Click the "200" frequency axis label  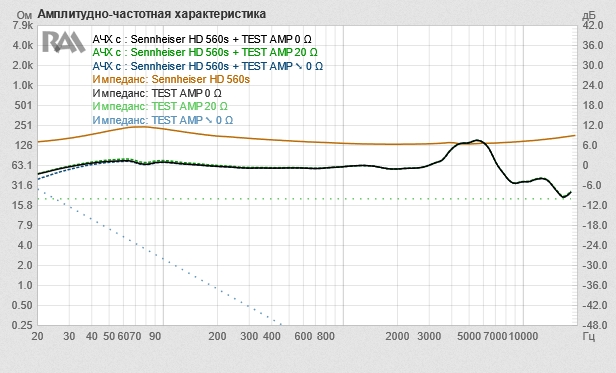pyautogui.click(x=217, y=336)
